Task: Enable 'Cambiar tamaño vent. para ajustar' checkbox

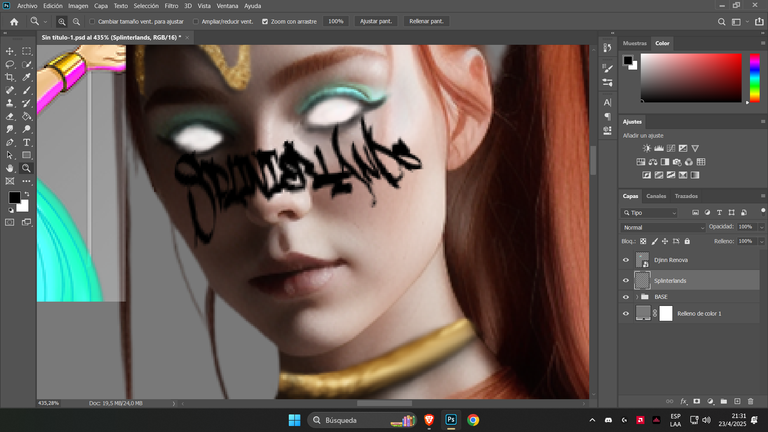Action: pos(92,22)
